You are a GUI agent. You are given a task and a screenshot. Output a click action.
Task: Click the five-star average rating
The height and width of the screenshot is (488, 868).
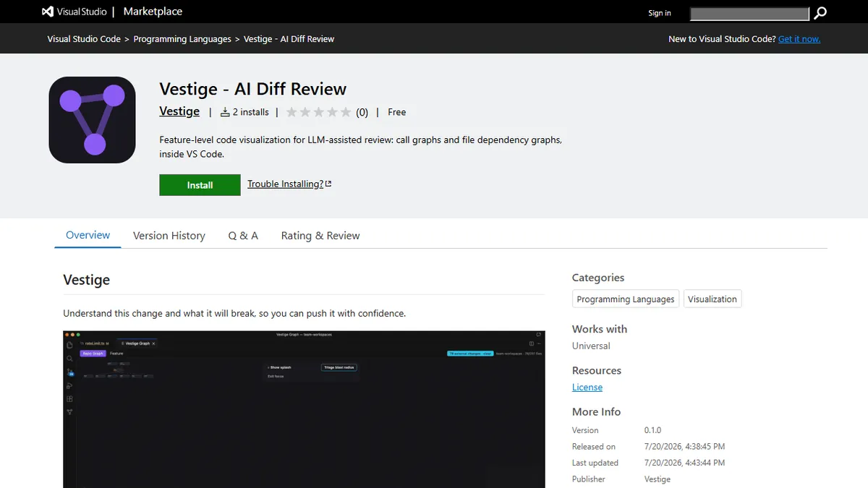coord(319,112)
